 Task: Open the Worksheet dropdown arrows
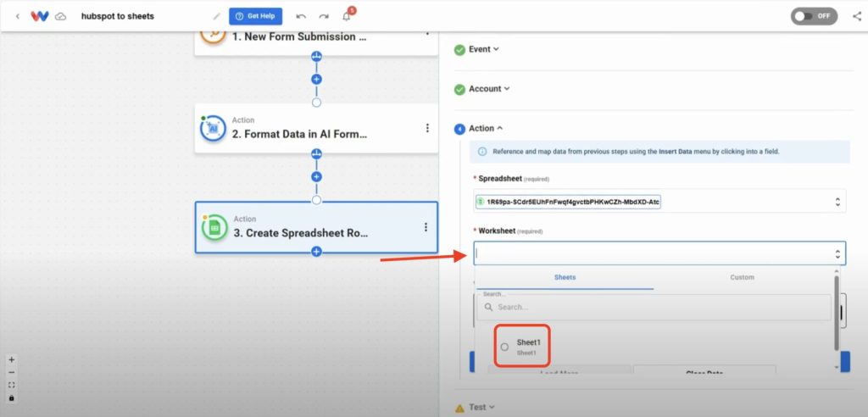[x=837, y=255]
